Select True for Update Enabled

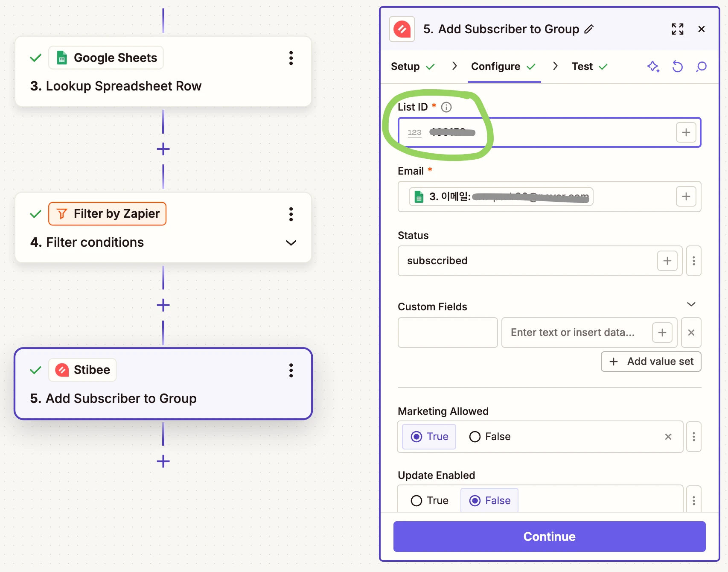pyautogui.click(x=429, y=500)
